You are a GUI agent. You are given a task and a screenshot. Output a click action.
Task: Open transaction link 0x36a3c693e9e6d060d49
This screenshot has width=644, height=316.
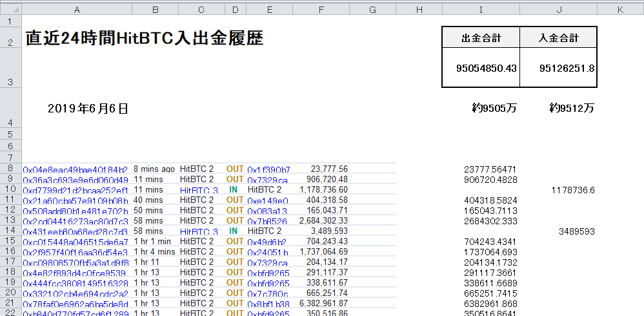tap(75, 180)
